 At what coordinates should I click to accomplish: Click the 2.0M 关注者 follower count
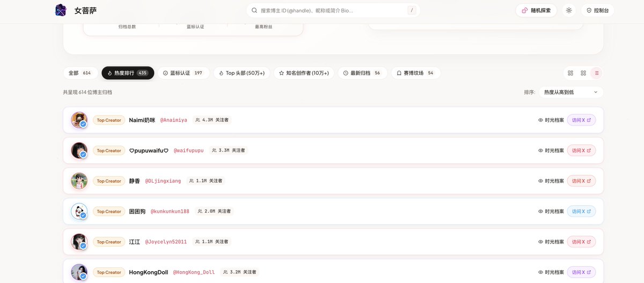214,212
